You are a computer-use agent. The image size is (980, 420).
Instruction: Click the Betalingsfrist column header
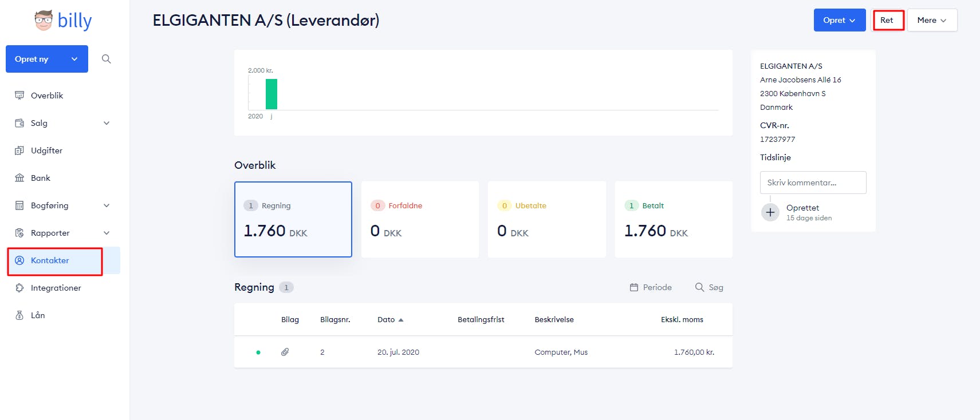(481, 320)
